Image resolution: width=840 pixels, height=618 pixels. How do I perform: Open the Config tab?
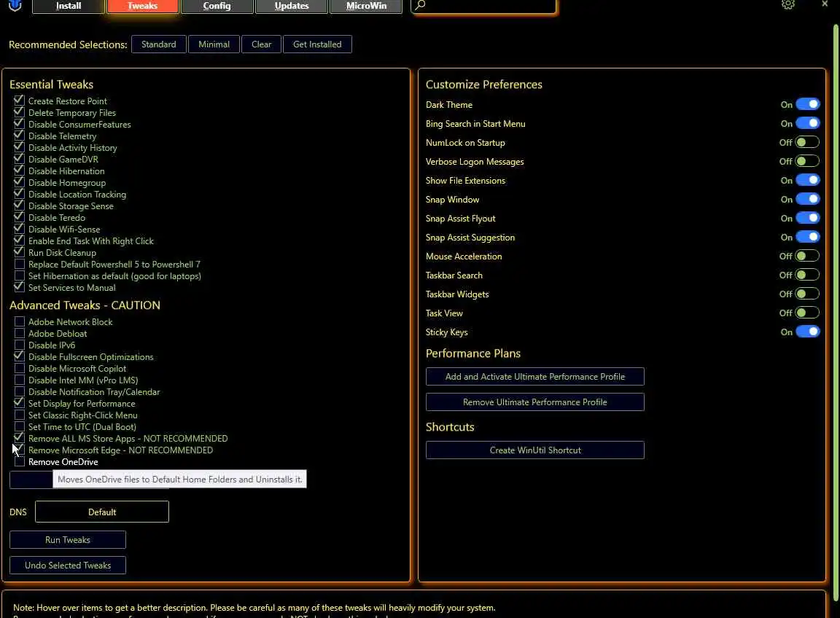point(217,6)
